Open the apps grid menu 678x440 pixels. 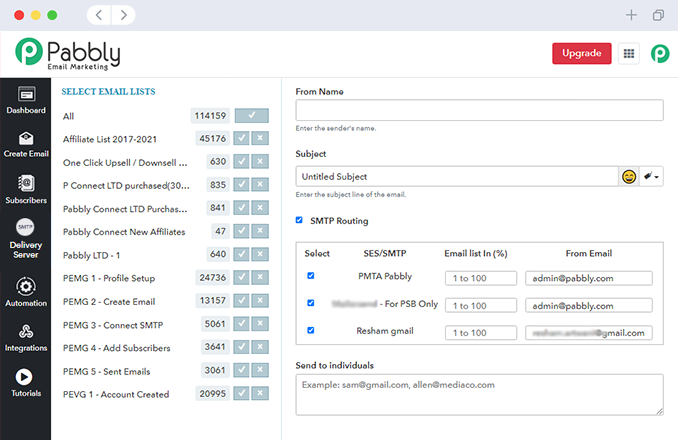[629, 54]
